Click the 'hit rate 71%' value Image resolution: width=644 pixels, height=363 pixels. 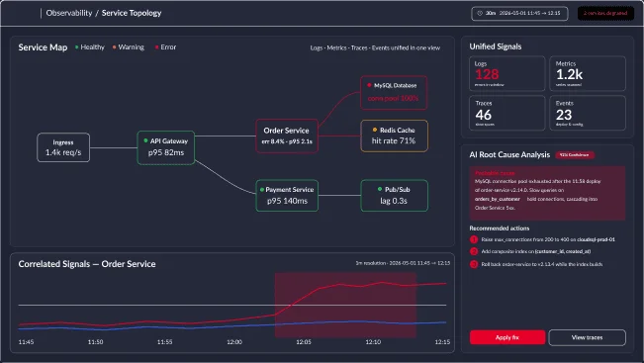click(394, 140)
